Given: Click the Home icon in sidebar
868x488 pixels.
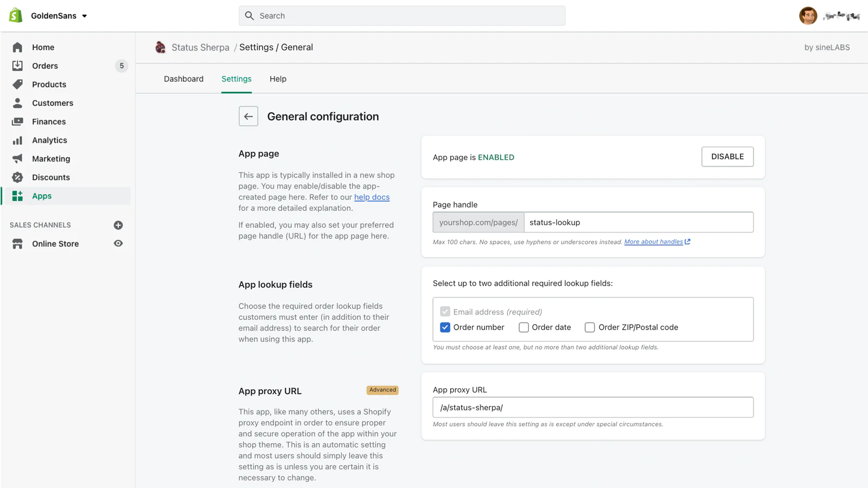Looking at the screenshot, I should (17, 47).
